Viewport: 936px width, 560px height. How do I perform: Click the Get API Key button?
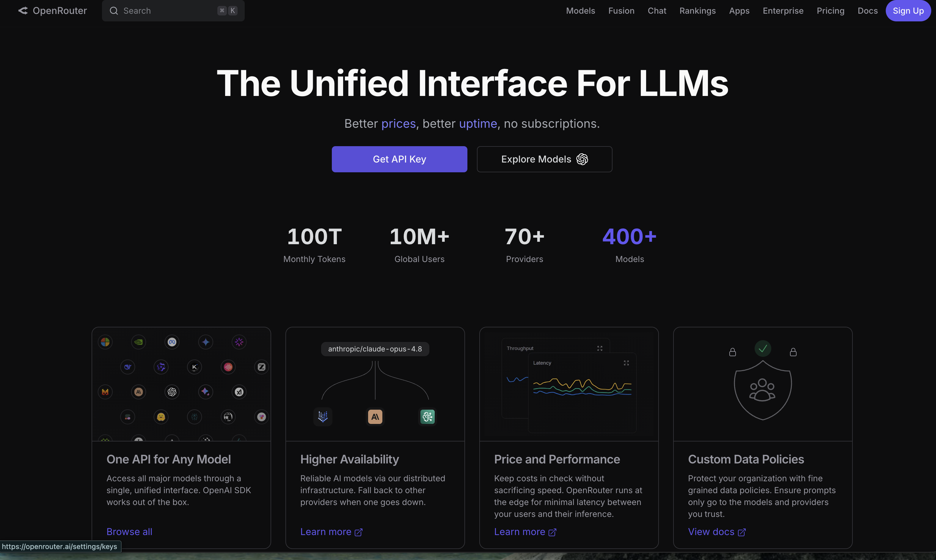click(x=400, y=159)
